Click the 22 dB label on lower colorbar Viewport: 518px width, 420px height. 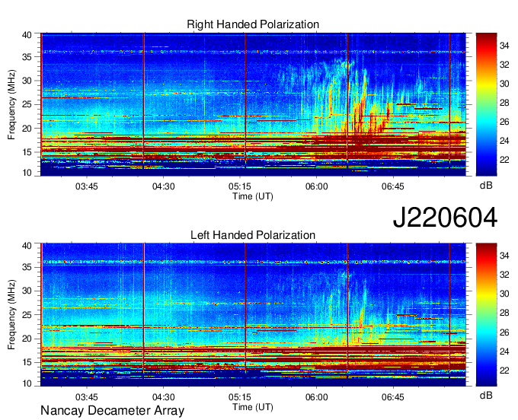[x=504, y=371]
